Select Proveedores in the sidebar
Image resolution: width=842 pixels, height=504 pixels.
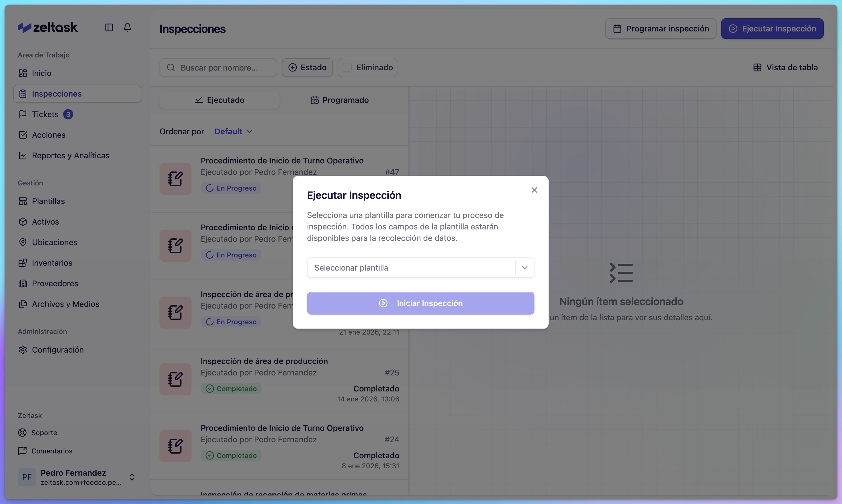tap(55, 283)
